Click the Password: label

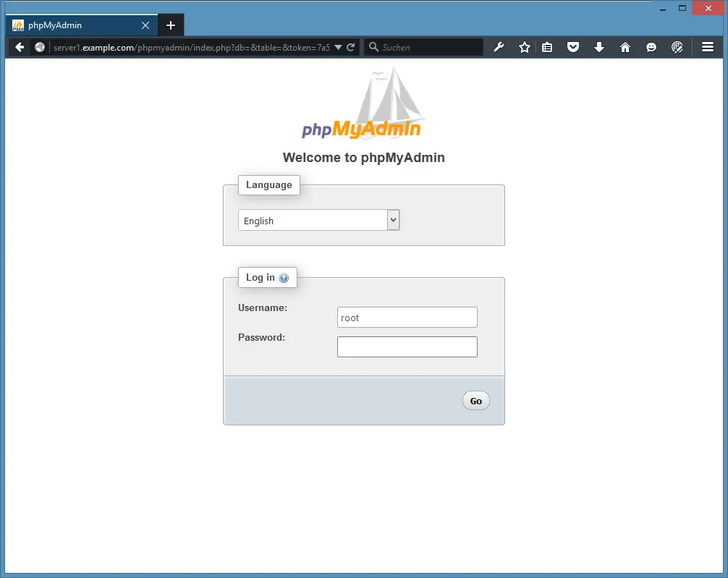tap(261, 338)
